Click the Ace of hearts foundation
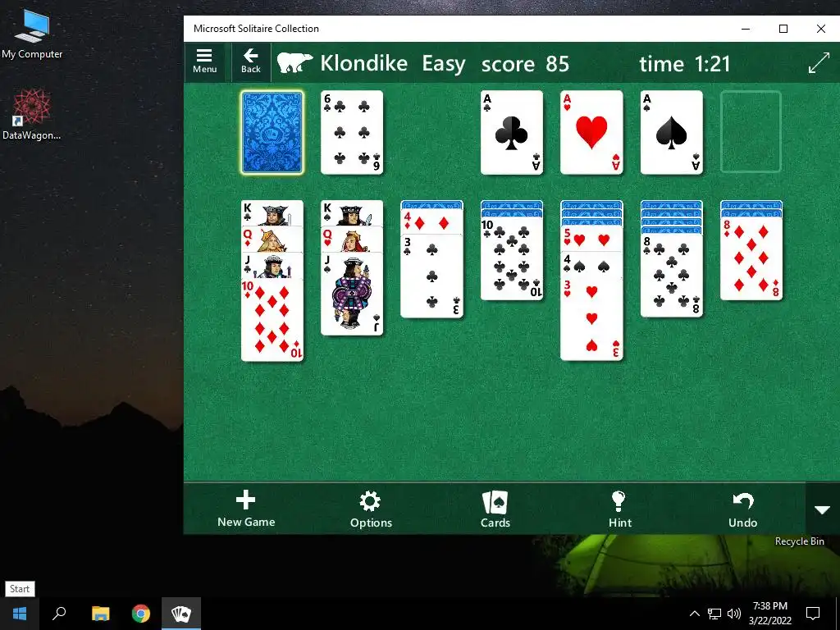 (591, 132)
